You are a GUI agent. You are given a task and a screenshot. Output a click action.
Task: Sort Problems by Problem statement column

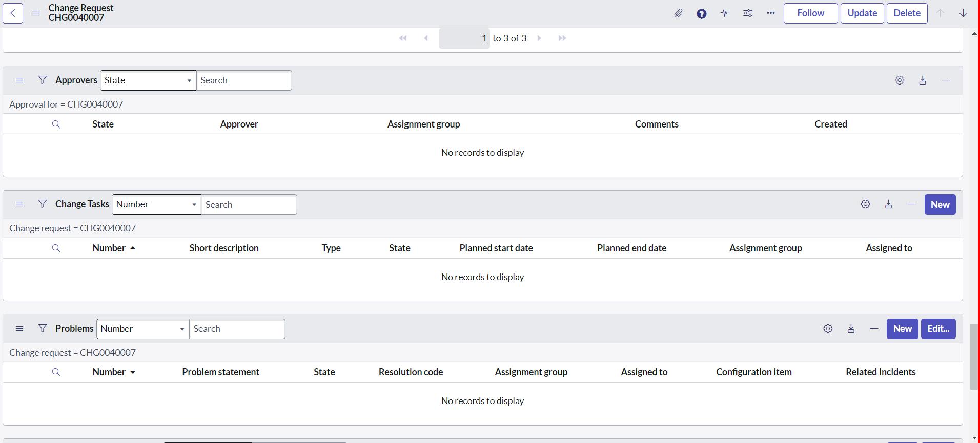point(220,372)
